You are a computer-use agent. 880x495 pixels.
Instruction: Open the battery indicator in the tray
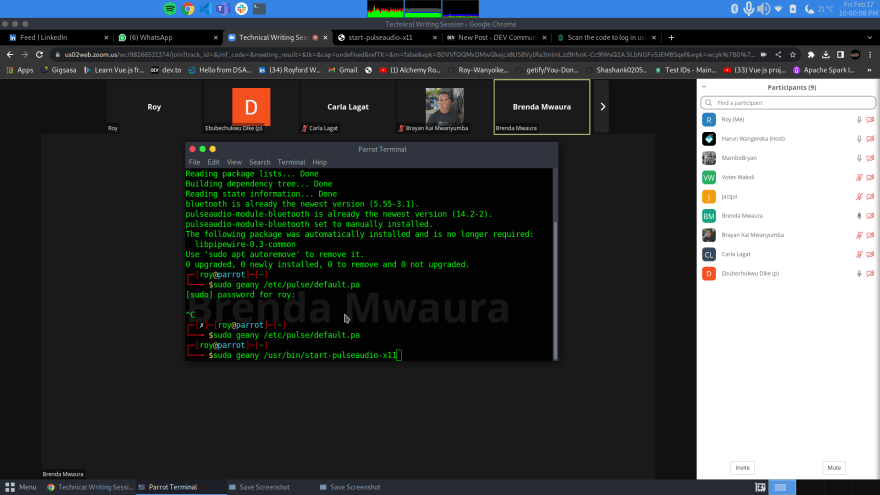coord(792,8)
